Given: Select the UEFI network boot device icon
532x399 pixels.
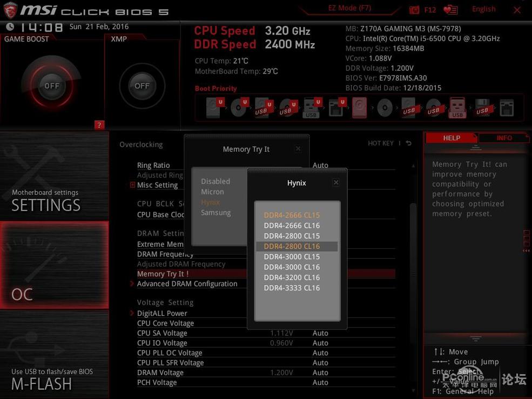Looking at the screenshot, I should pyautogui.click(x=336, y=107).
